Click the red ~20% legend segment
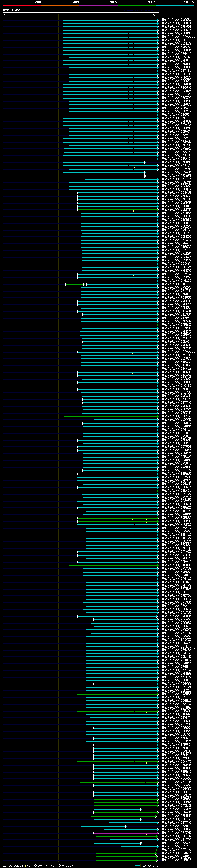The width and height of the screenshot is (197, 868). [22, 6]
